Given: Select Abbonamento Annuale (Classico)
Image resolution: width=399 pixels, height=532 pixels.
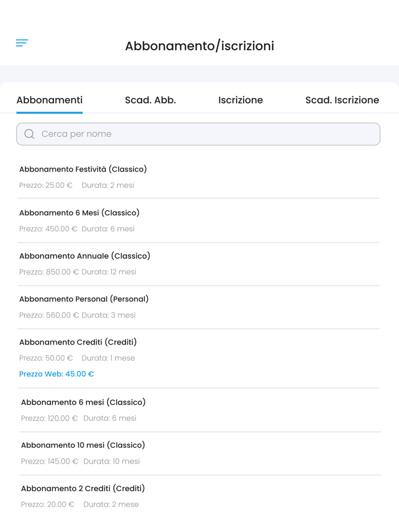Looking at the screenshot, I should point(84,256).
